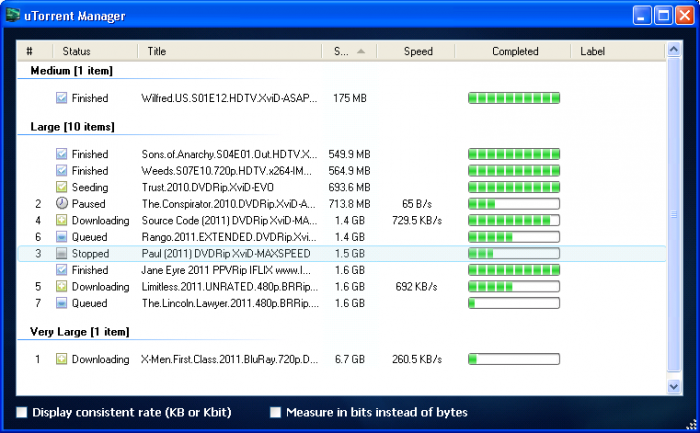The image size is (700, 433).
Task: Select the Source Code (2011) DVDRip title
Action: click(x=229, y=220)
